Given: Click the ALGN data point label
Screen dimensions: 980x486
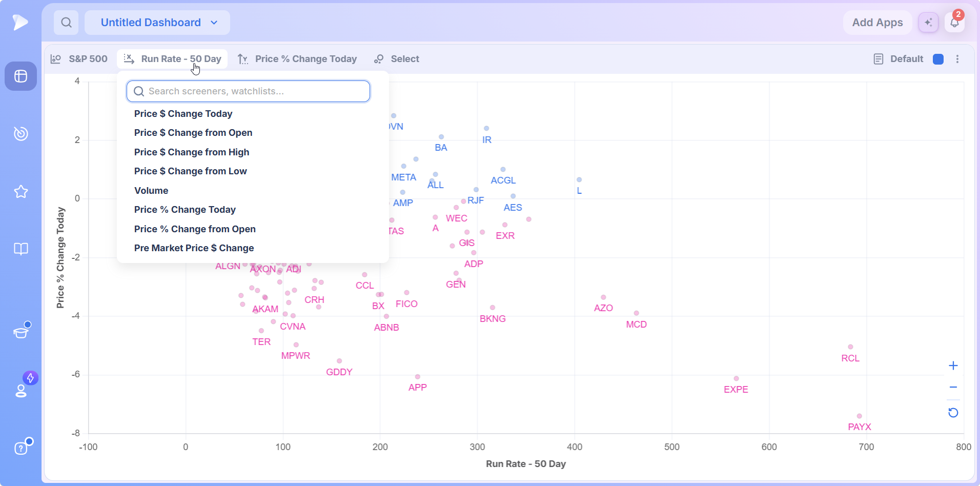Looking at the screenshot, I should coord(228,266).
